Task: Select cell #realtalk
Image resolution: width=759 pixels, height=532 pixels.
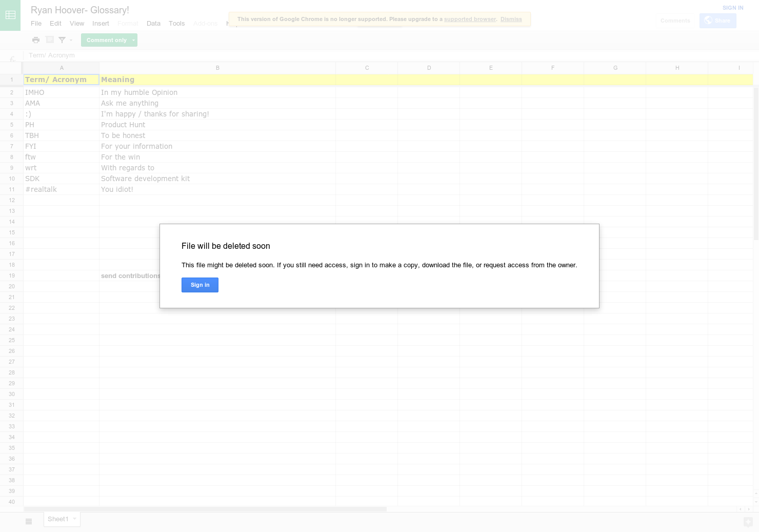Action: tap(62, 189)
